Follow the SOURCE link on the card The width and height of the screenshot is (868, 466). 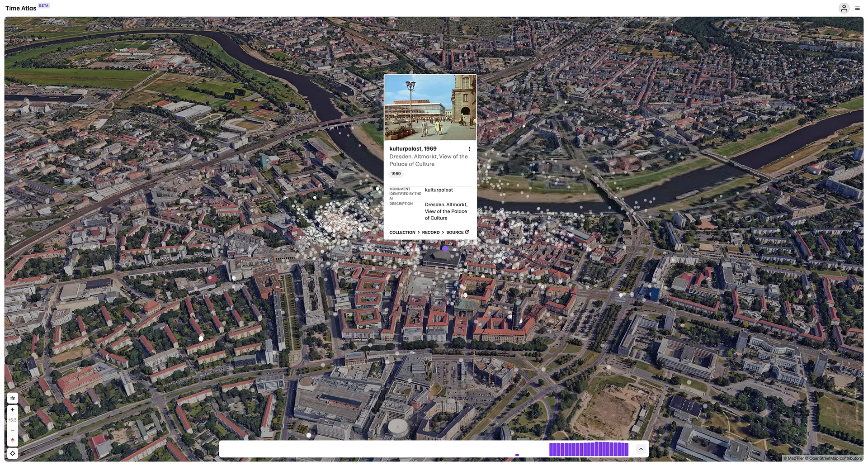tap(455, 233)
